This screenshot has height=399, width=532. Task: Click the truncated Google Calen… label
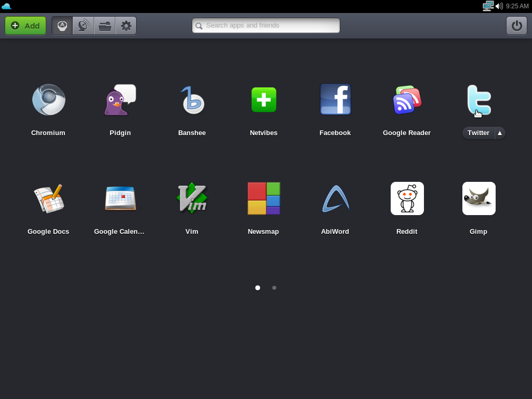tap(119, 232)
